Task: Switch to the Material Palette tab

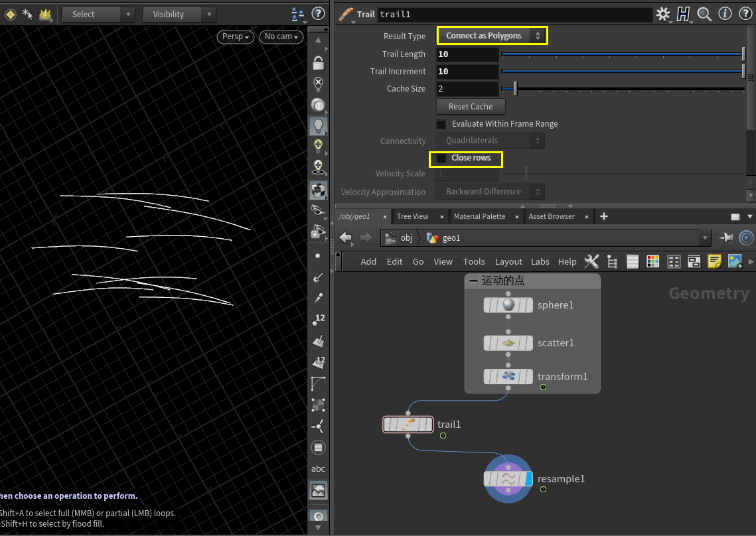Action: tap(480, 216)
